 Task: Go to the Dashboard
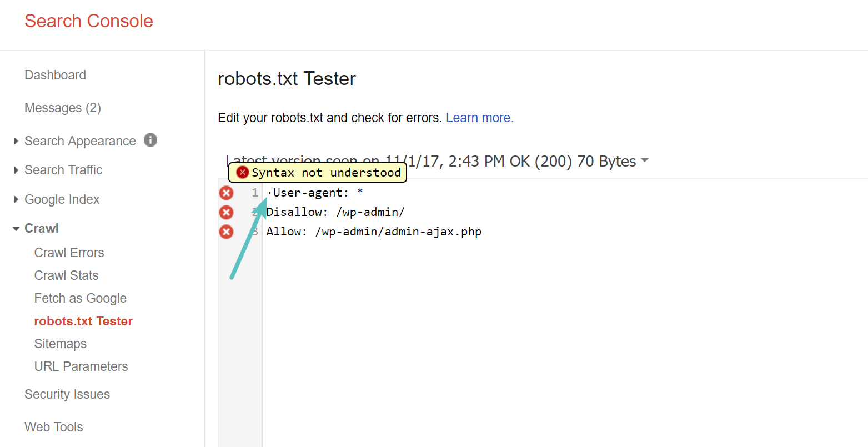(x=55, y=75)
